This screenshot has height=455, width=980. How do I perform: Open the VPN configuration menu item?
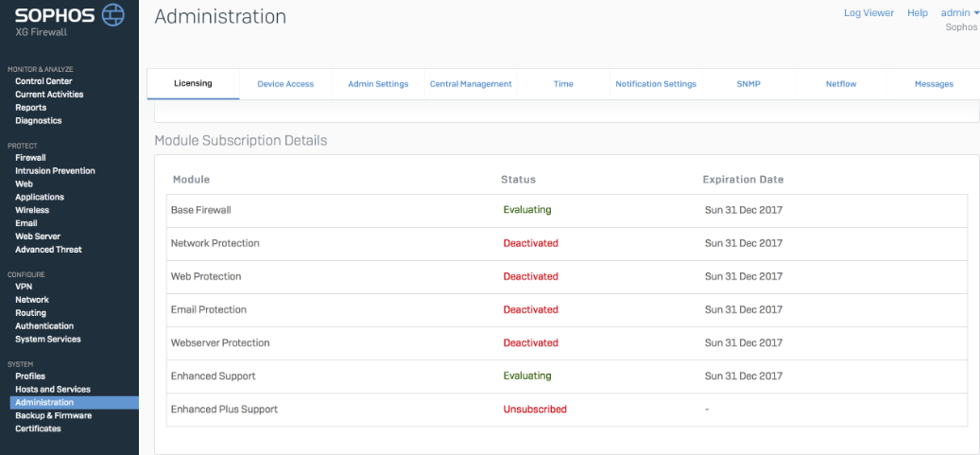coord(25,287)
